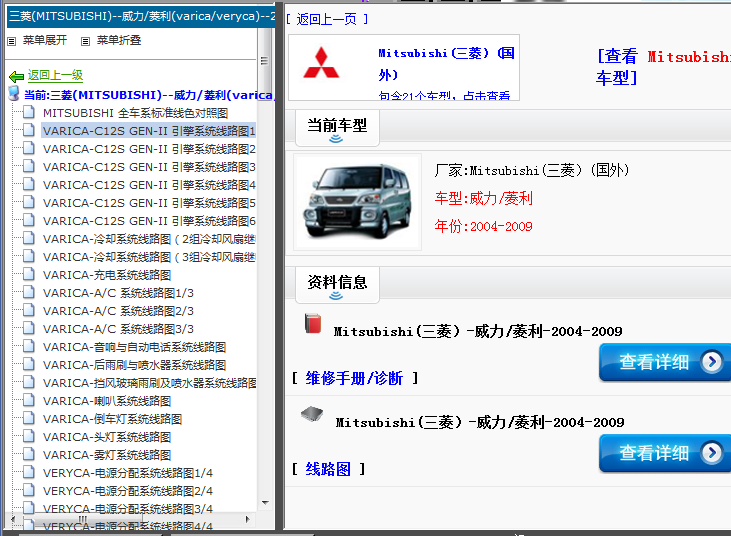Viewport: 731px width, 536px height.
Task: Open VARICA-C12S GEN-II 引擎系统线路图4
Action: coord(149,185)
